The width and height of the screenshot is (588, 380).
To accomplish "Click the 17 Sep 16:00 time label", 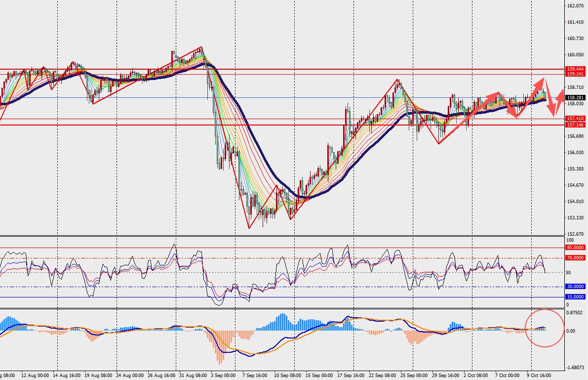I will 351,376.
